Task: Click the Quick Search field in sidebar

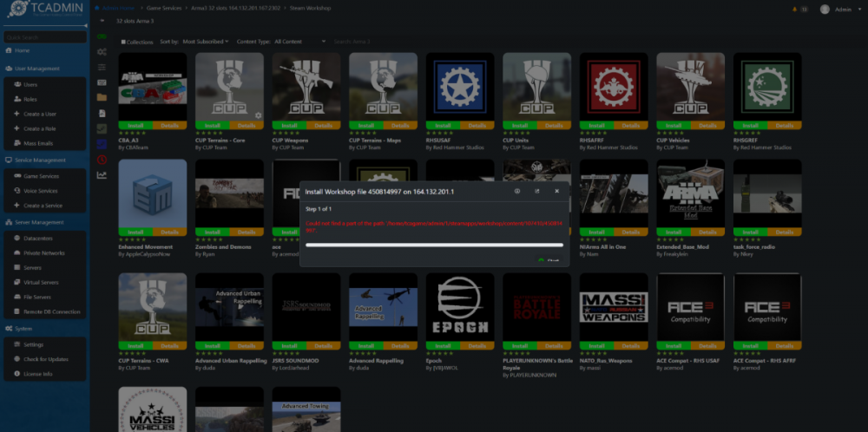Action: (45, 37)
